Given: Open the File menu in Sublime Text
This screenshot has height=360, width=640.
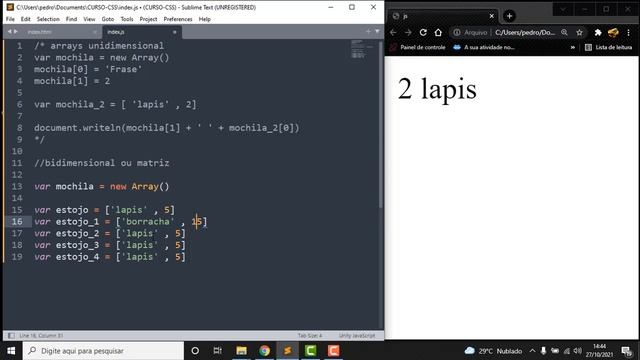Looking at the screenshot, I should point(10,19).
